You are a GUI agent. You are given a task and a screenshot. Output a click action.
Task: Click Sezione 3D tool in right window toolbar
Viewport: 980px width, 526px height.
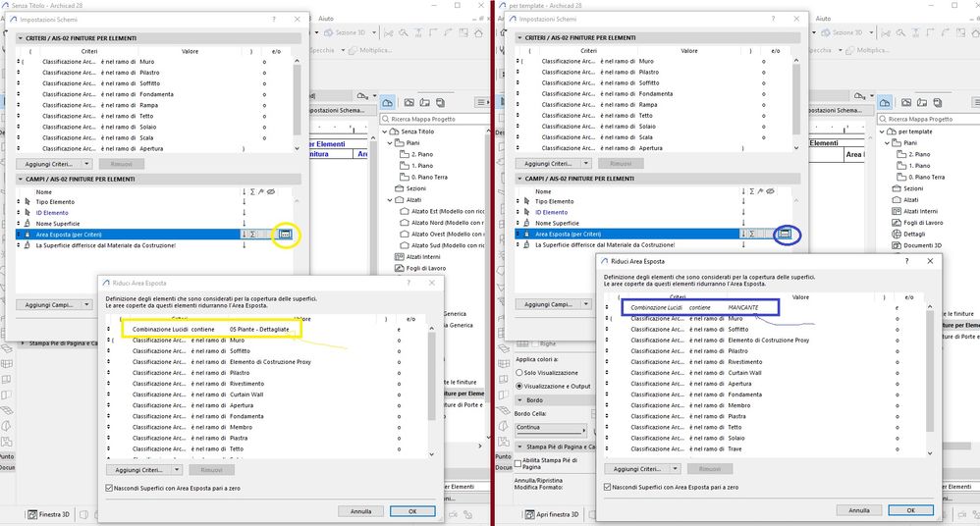pyautogui.click(x=842, y=32)
